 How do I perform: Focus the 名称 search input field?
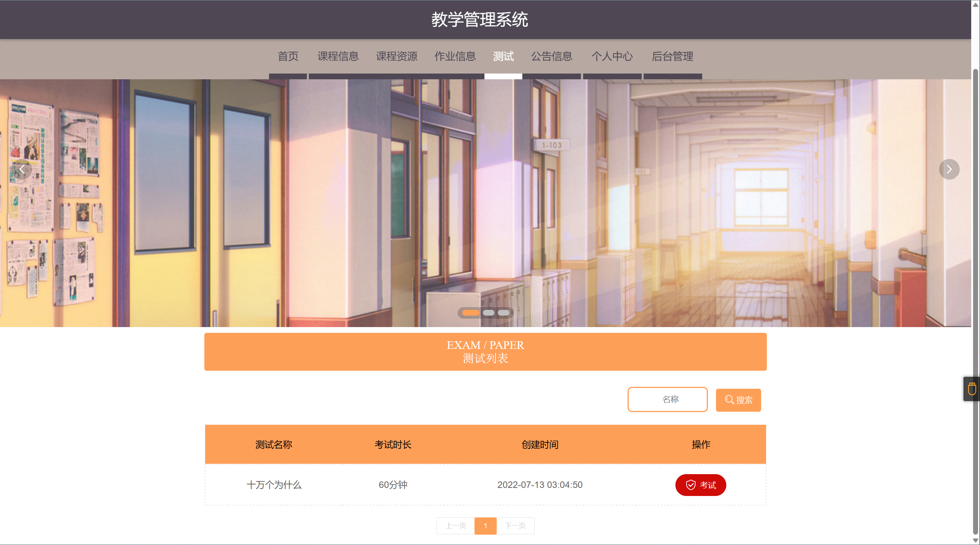(x=667, y=399)
